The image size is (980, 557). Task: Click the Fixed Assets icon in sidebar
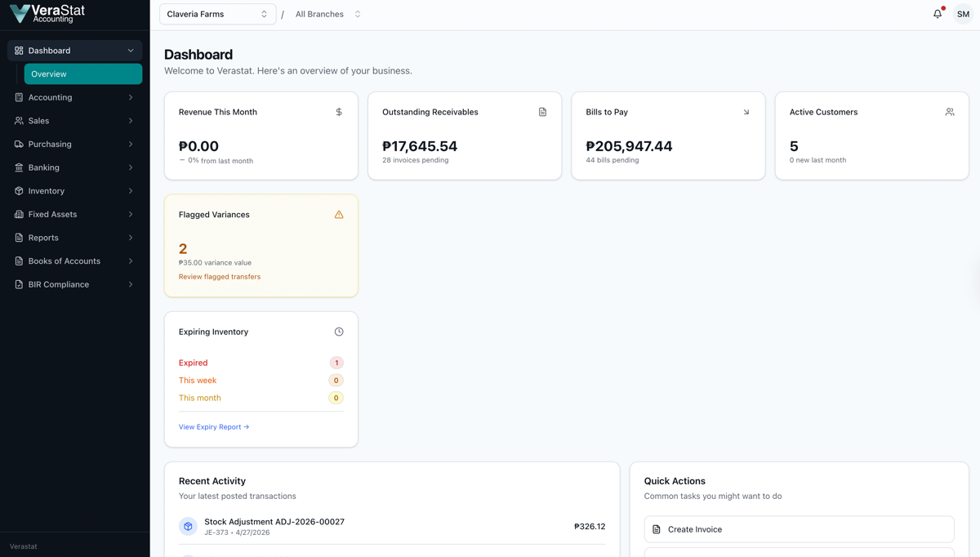tap(19, 214)
